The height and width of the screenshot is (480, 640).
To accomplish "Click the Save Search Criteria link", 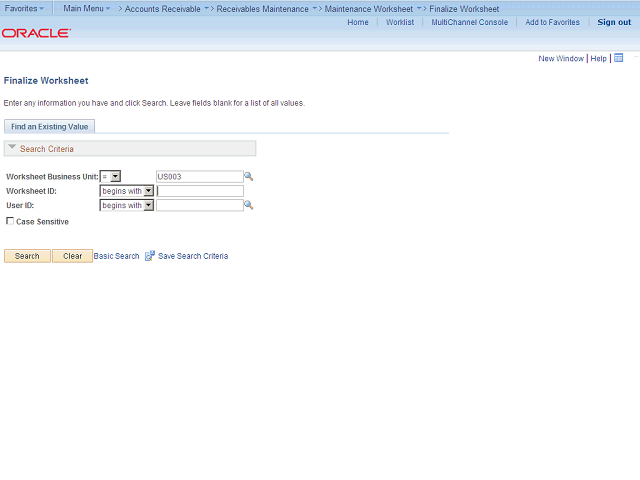I will pos(193,256).
